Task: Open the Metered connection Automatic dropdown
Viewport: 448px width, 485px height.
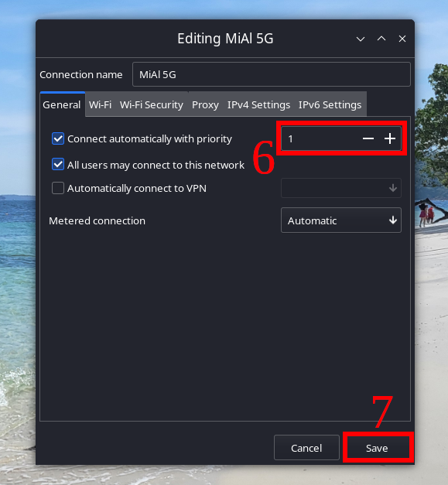Action: click(341, 220)
